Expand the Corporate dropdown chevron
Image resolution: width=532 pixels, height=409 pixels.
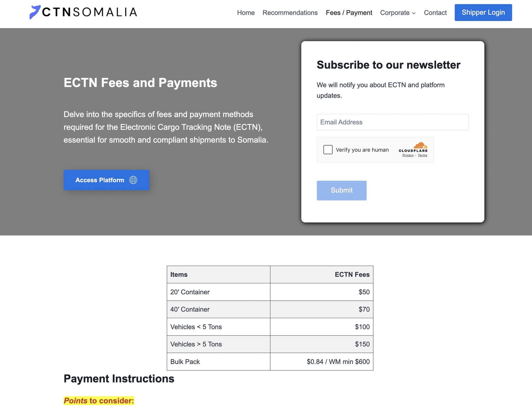tap(414, 13)
